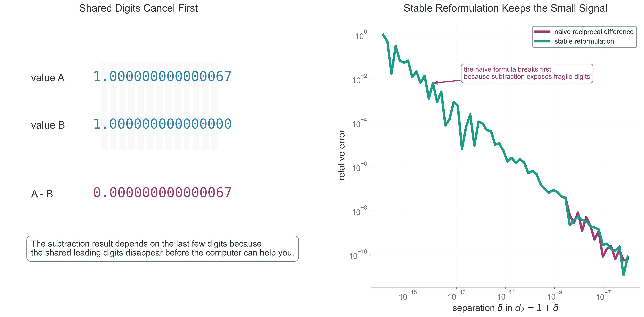This screenshot has height=317, width=644.
Task: Click the stable reformulation legend swatch
Action: click(542, 41)
